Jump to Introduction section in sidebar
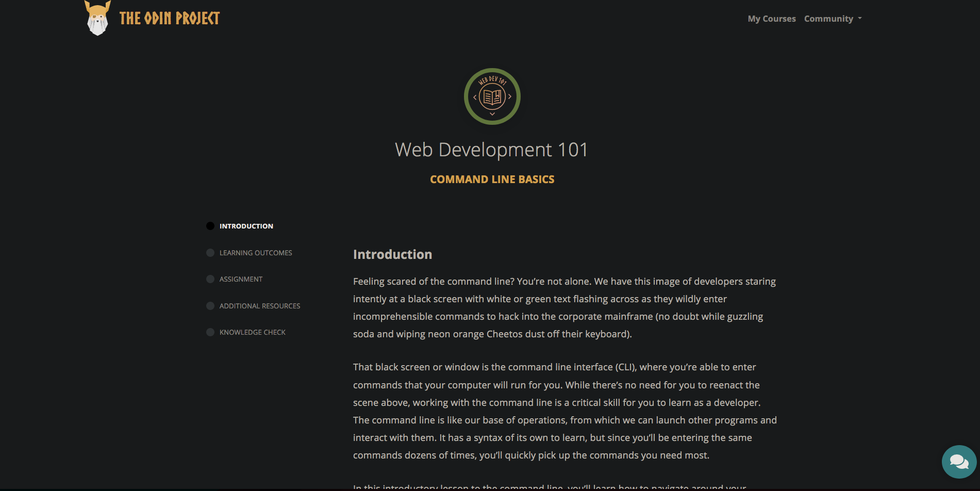The image size is (980, 491). pos(246,226)
